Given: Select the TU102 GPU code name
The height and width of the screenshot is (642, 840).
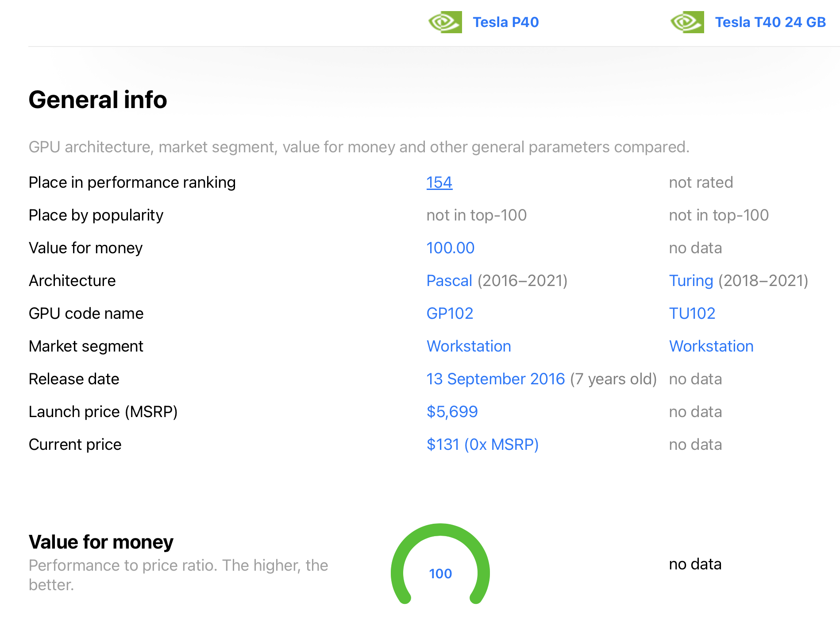Looking at the screenshot, I should tap(692, 313).
